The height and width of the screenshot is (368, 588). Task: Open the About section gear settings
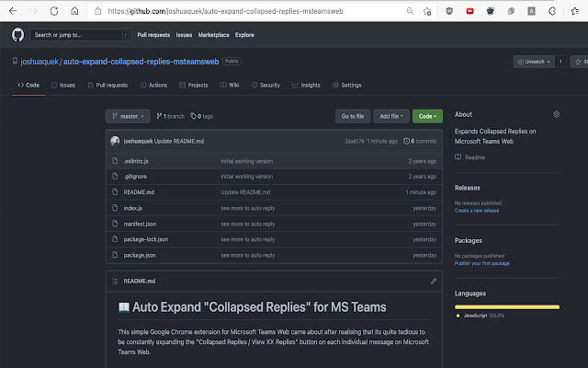tap(556, 114)
